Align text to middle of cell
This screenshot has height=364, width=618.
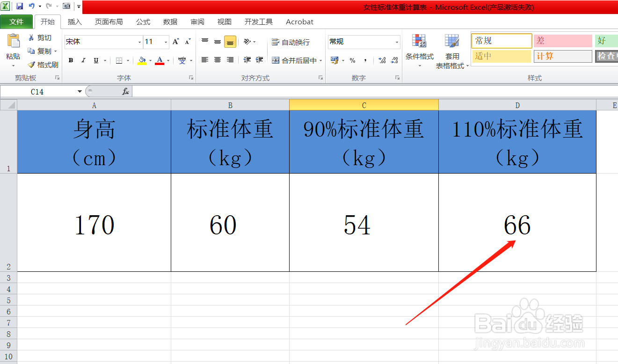tap(218, 42)
